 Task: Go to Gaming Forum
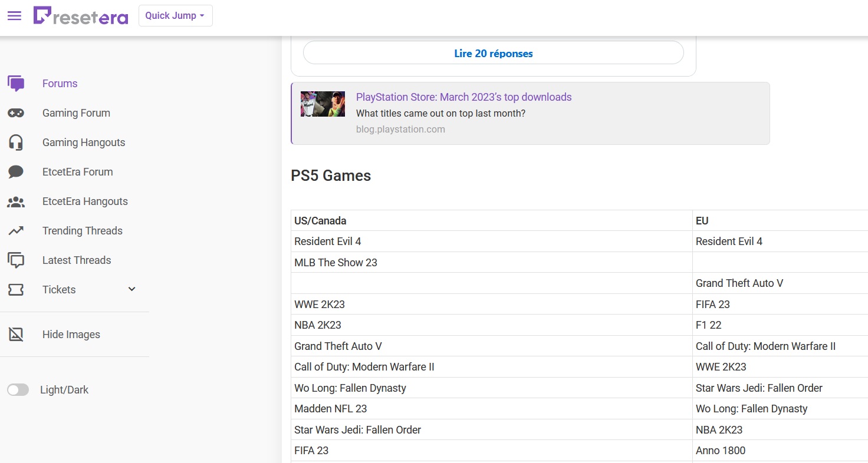(76, 113)
